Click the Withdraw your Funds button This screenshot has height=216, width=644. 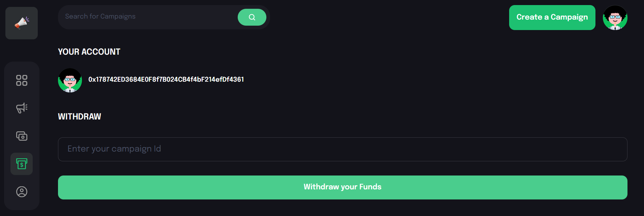pyautogui.click(x=342, y=187)
